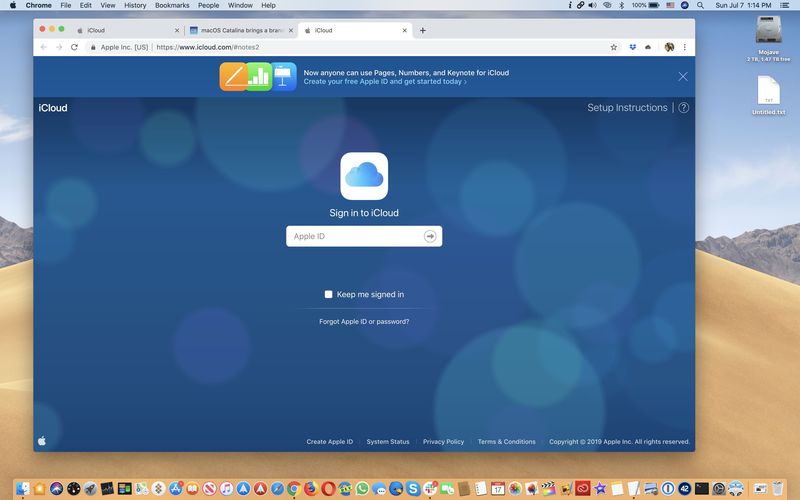This screenshot has height=500, width=800.
Task: Focus the Apple ID input field
Action: click(x=364, y=236)
